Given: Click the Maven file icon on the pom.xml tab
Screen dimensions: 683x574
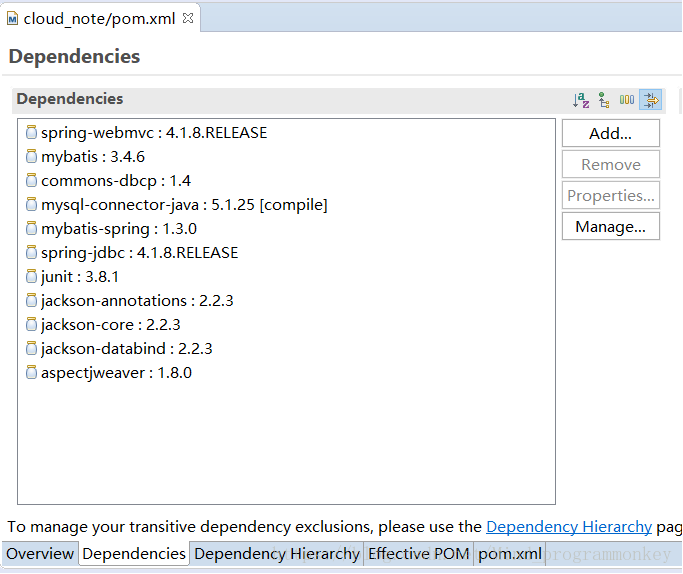Looking at the screenshot, I should [12, 19].
